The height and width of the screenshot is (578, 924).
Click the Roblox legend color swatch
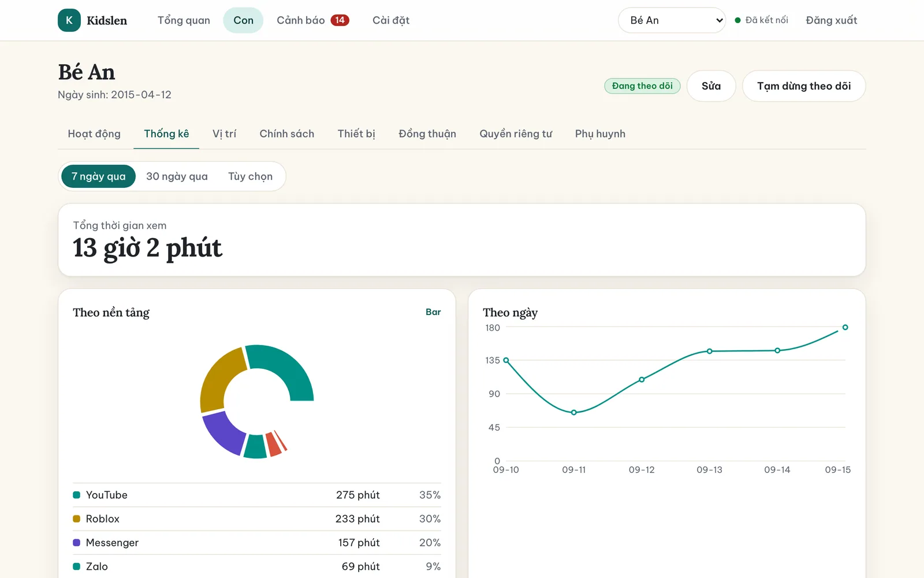76,518
